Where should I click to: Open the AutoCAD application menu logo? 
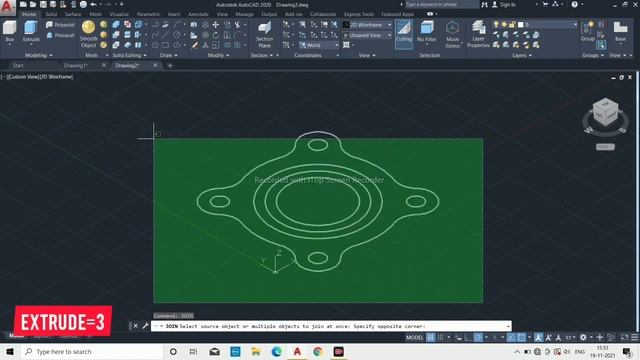[7, 7]
